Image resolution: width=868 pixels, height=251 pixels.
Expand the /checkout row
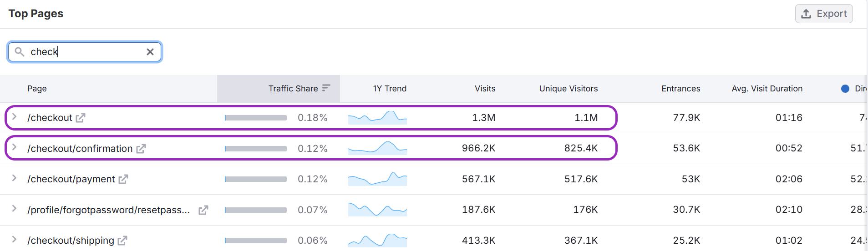click(x=15, y=117)
